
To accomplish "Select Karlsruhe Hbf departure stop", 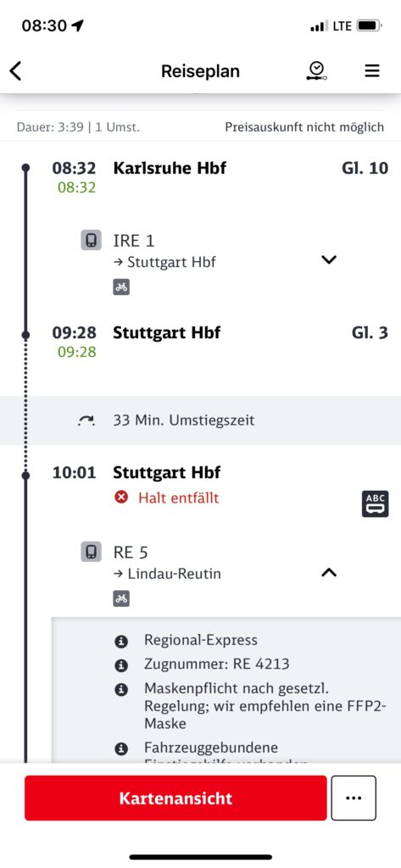I will 170,169.
